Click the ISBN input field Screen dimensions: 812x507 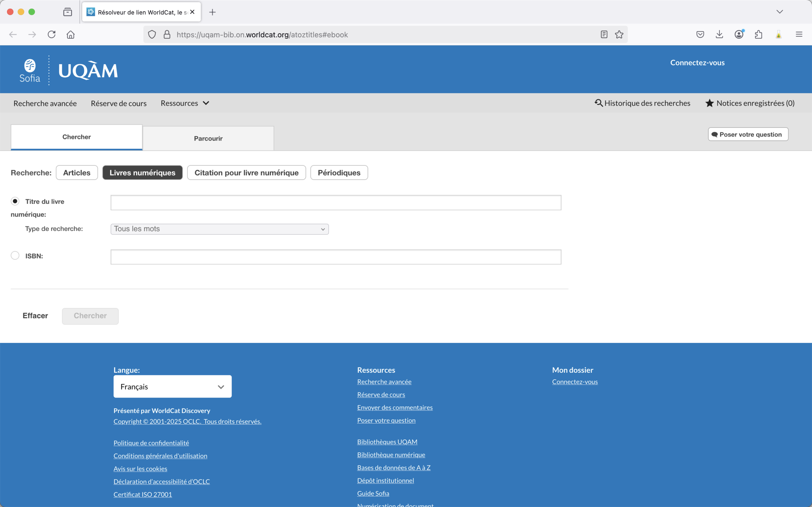click(336, 257)
